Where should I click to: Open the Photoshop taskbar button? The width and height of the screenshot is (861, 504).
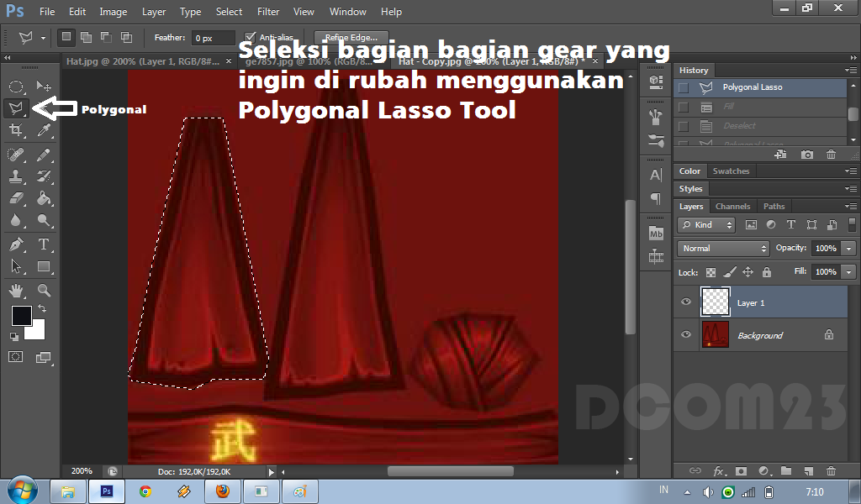[106, 491]
